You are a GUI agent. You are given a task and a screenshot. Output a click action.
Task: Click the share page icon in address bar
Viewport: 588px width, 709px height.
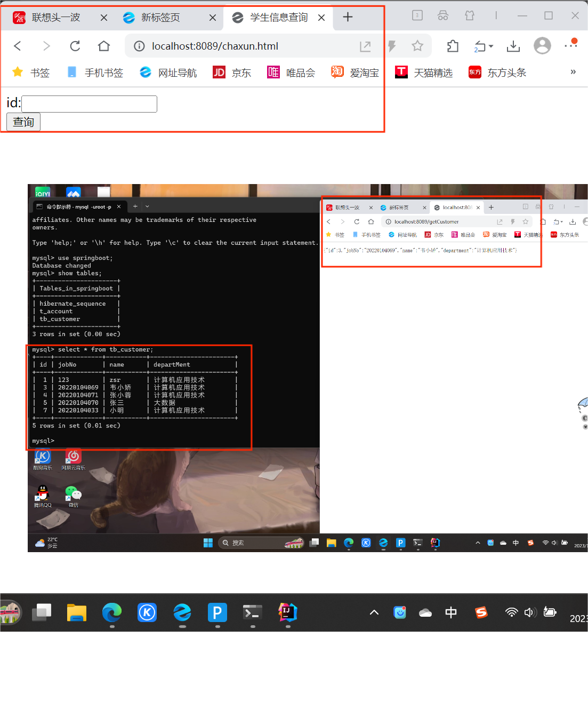tap(365, 46)
